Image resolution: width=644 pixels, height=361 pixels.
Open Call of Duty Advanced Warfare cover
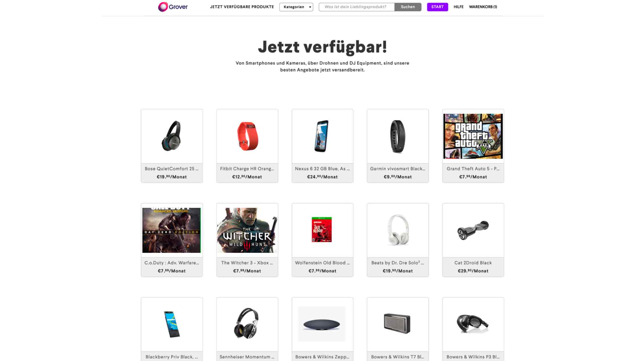point(172,230)
